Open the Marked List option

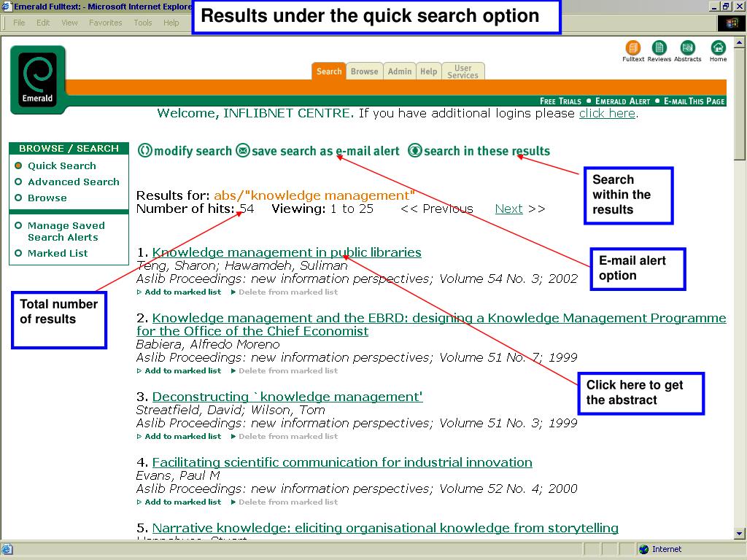pyautogui.click(x=52, y=253)
